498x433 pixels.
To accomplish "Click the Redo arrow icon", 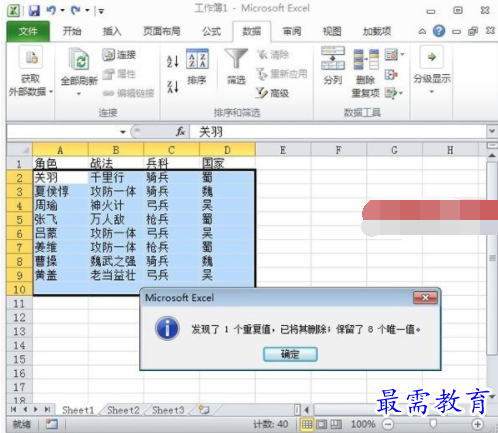I will click(x=76, y=10).
